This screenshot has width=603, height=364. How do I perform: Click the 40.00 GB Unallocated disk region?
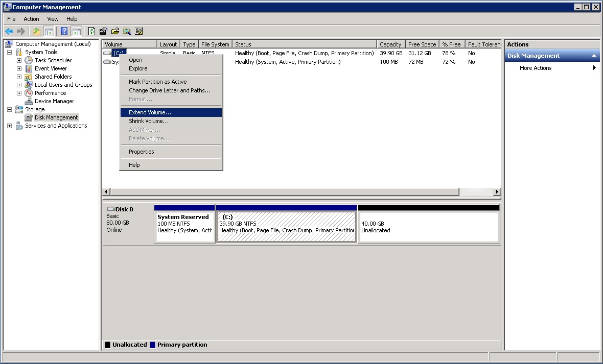tap(428, 227)
